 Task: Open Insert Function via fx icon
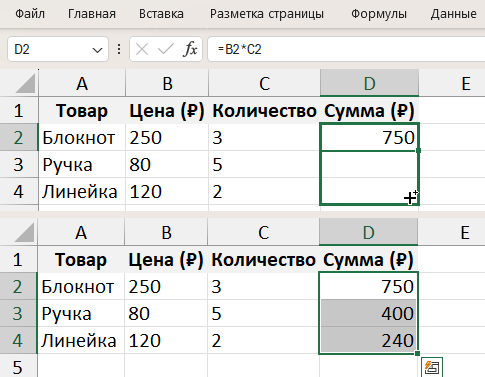[190, 49]
